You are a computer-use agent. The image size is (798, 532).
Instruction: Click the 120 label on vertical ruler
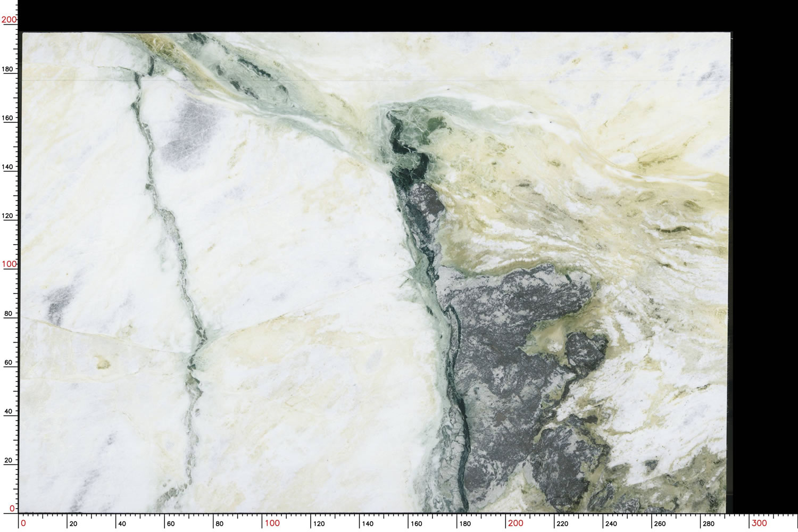pyautogui.click(x=8, y=216)
